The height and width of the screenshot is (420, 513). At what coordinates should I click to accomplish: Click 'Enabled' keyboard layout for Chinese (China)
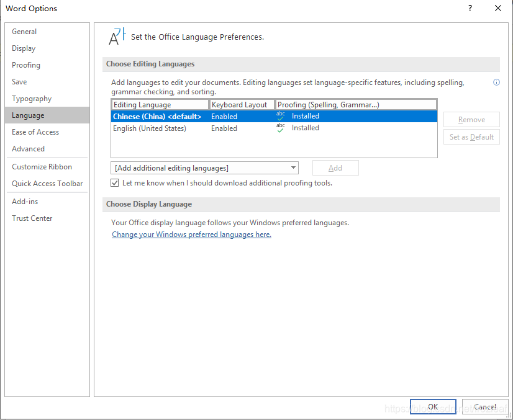click(224, 117)
